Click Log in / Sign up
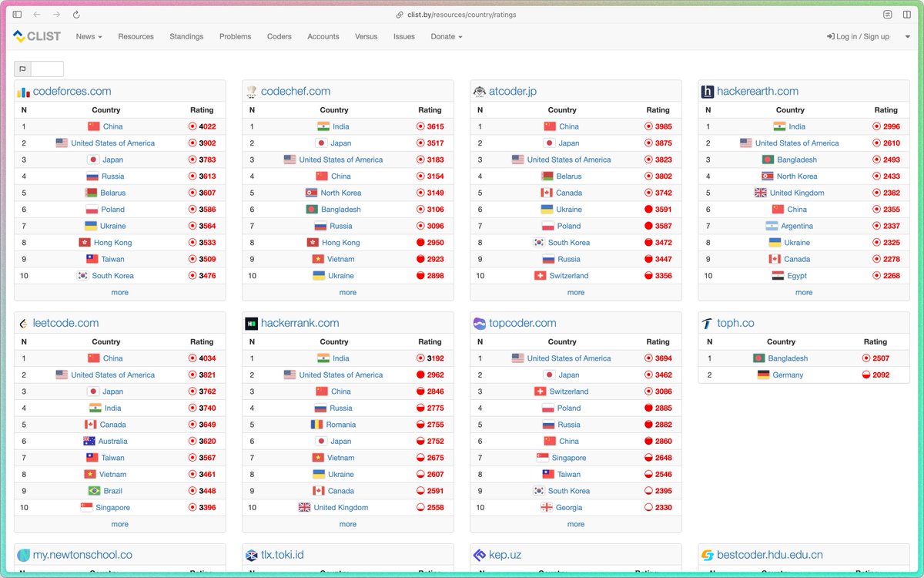This screenshot has width=924, height=578. click(x=858, y=36)
